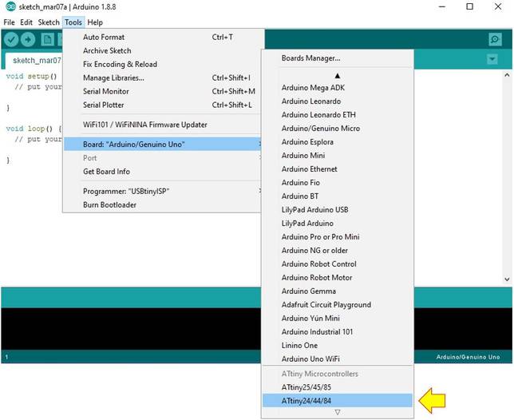Click the New sketch page icon
Image resolution: width=514 pixels, height=420 pixels.
tap(48, 40)
